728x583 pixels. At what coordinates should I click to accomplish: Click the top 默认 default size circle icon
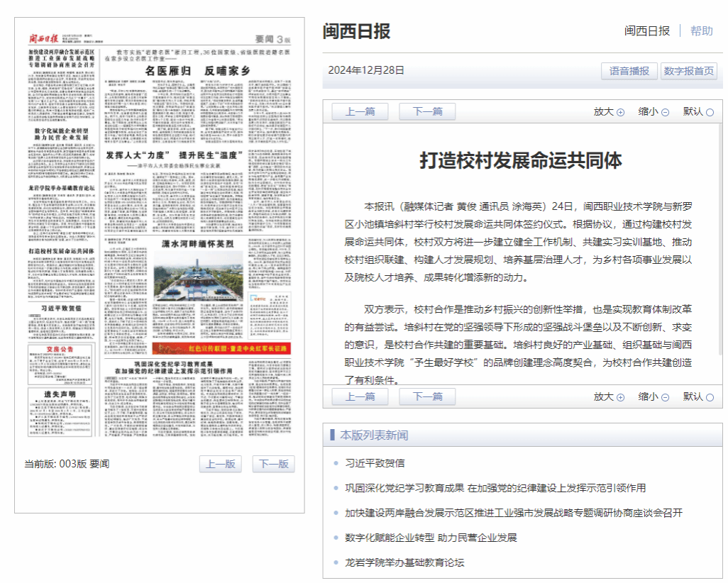[x=710, y=112]
